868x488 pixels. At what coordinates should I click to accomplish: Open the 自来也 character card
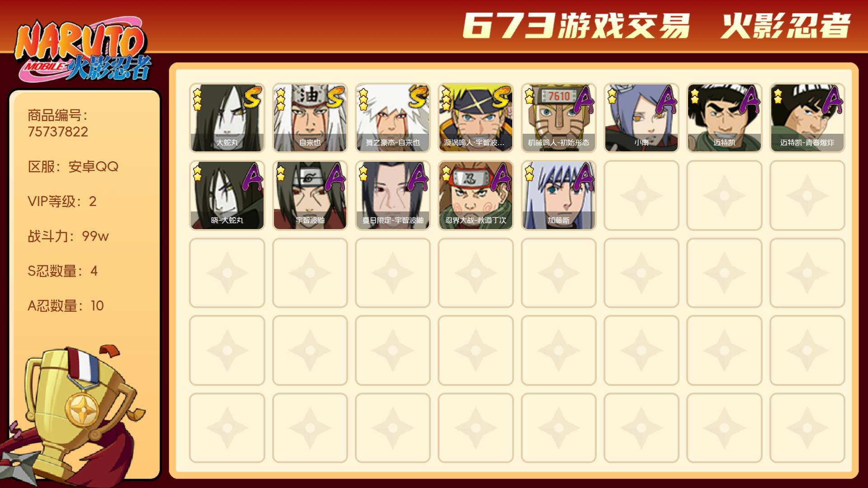(310, 118)
